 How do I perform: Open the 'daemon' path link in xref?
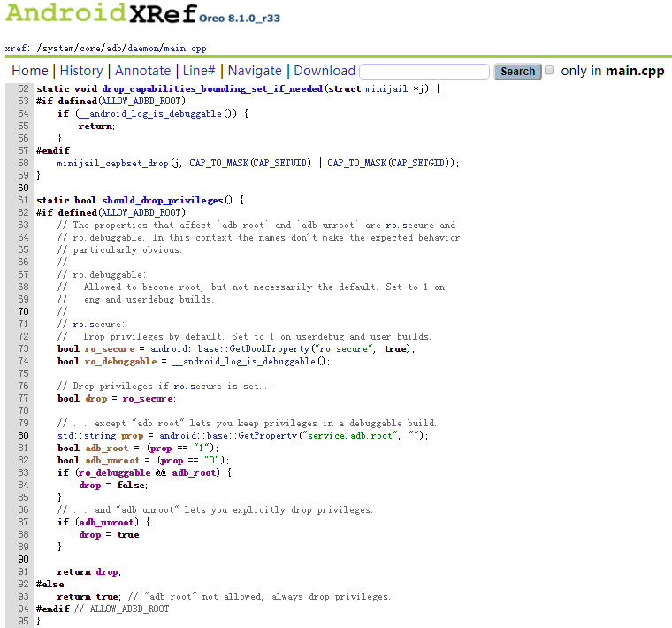tap(144, 48)
